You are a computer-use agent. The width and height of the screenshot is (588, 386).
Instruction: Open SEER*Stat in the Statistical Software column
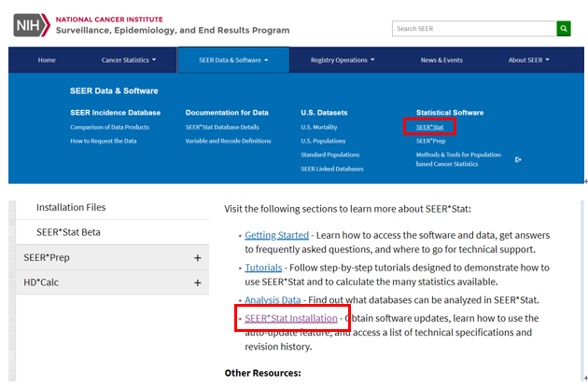pos(429,127)
